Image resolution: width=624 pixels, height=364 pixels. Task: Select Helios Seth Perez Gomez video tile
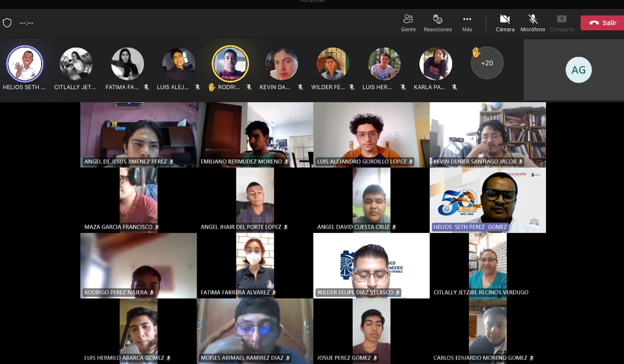(x=488, y=200)
